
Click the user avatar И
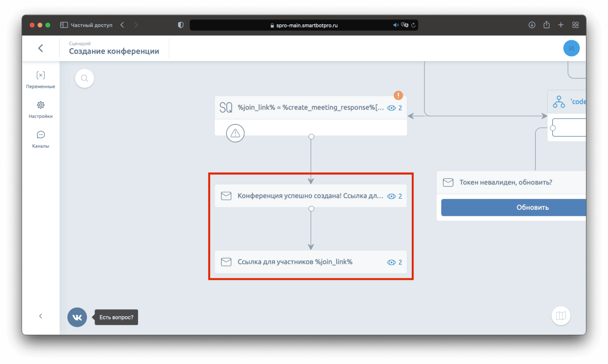click(571, 48)
